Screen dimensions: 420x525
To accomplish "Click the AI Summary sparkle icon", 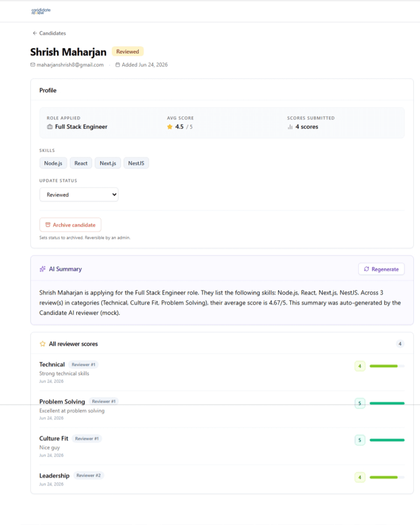I will pos(43,269).
